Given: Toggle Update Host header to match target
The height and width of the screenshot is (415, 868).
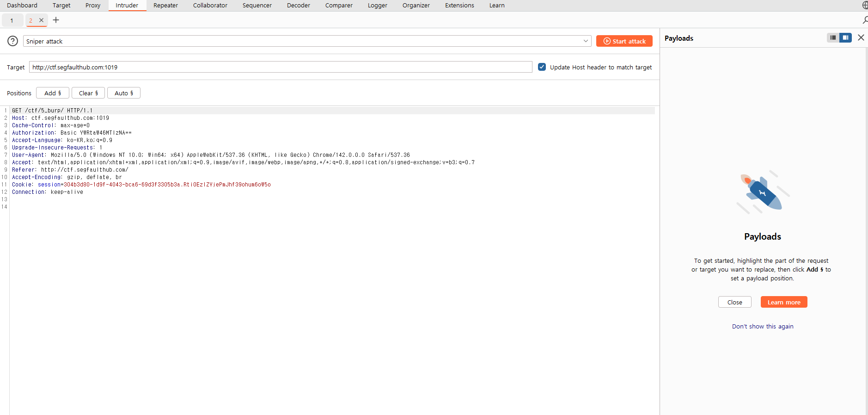Looking at the screenshot, I should (542, 67).
